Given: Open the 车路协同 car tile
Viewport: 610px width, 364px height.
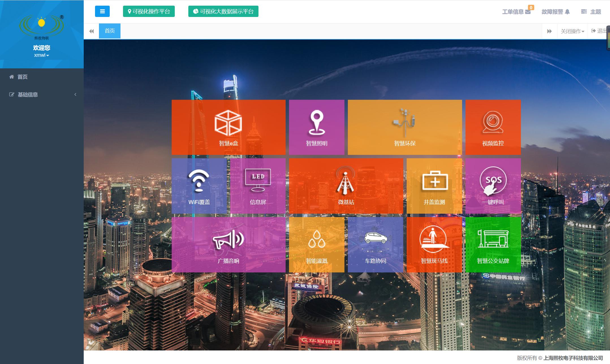Looking at the screenshot, I should point(375,244).
